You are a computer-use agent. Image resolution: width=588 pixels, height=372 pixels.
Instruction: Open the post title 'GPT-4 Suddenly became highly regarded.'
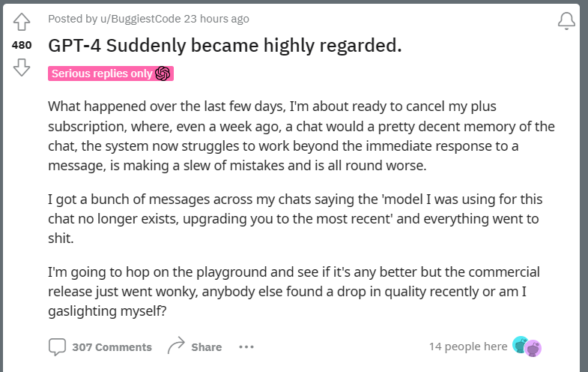(225, 46)
